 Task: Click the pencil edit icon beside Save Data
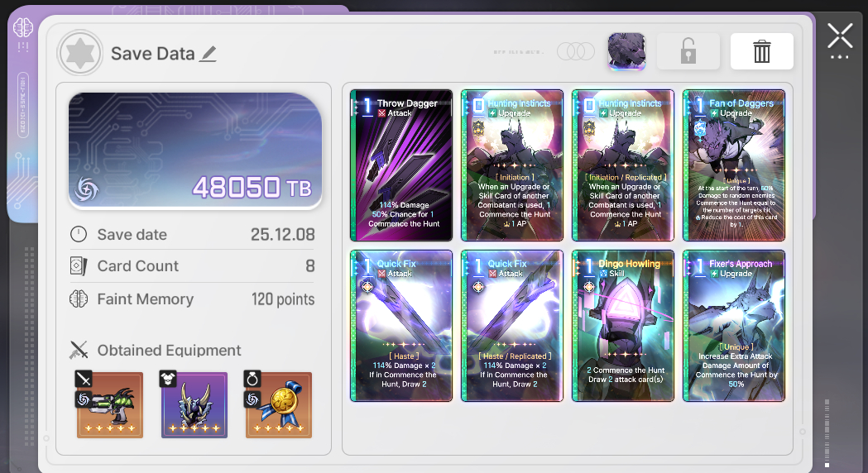point(209,54)
